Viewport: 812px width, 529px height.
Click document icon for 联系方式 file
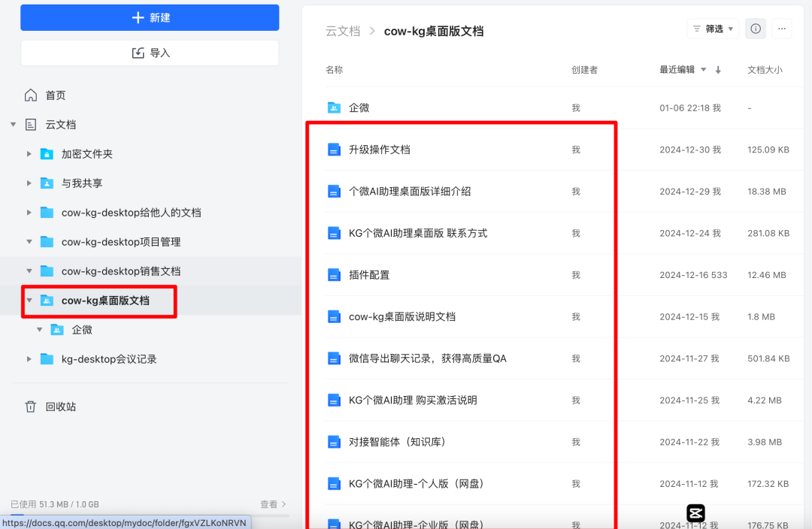[334, 233]
